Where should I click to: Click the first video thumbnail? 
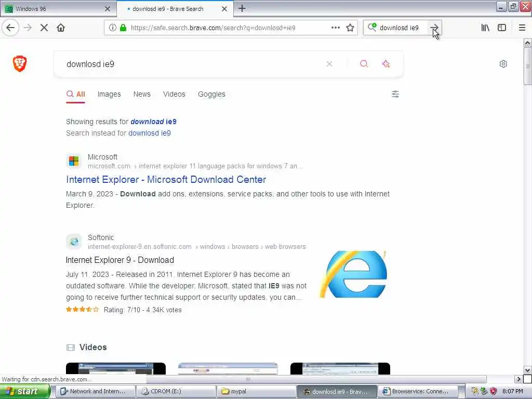click(x=116, y=368)
